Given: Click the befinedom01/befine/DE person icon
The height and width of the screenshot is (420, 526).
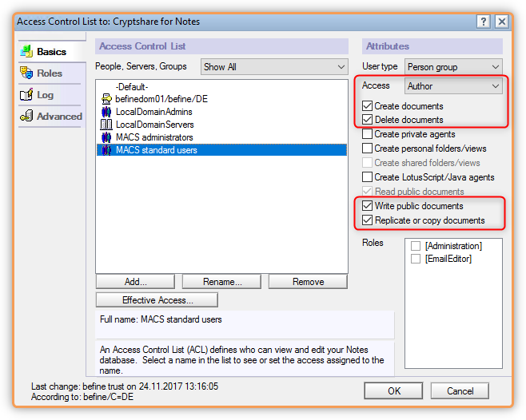Looking at the screenshot, I should pos(106,99).
